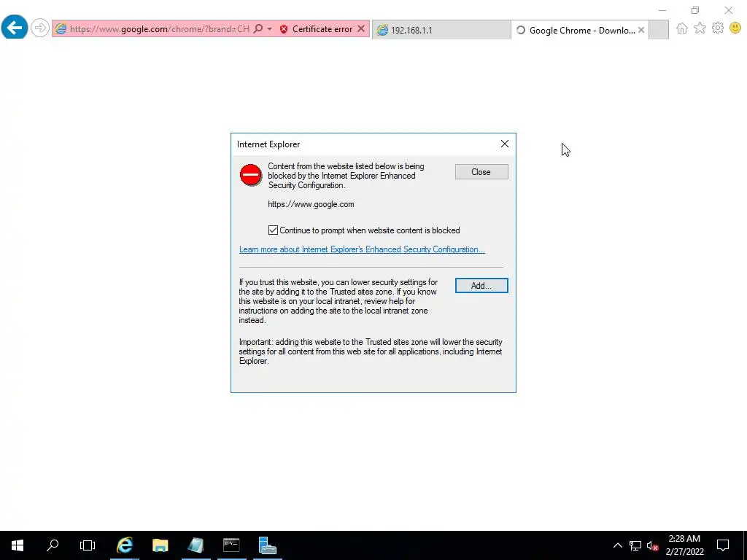
Task: Go to the Home page icon
Action: tap(682, 28)
